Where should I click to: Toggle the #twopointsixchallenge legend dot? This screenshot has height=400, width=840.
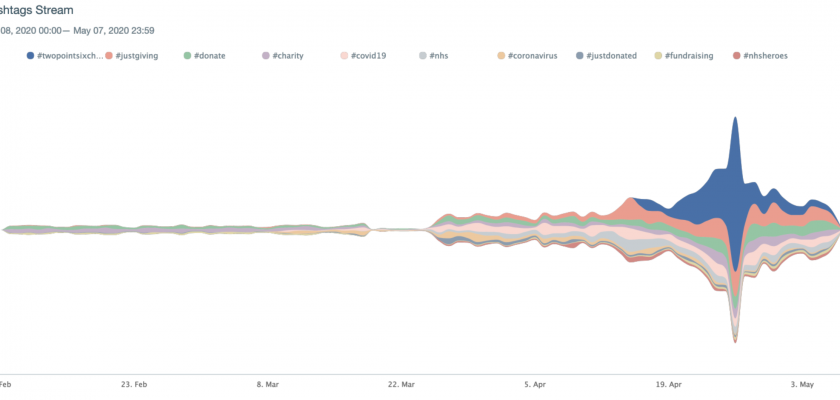click(30, 56)
